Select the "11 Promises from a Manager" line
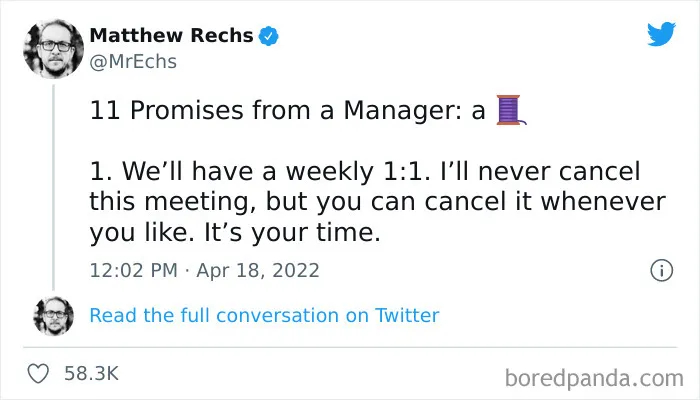Image resolution: width=700 pixels, height=400 pixels. pyautogui.click(x=288, y=110)
